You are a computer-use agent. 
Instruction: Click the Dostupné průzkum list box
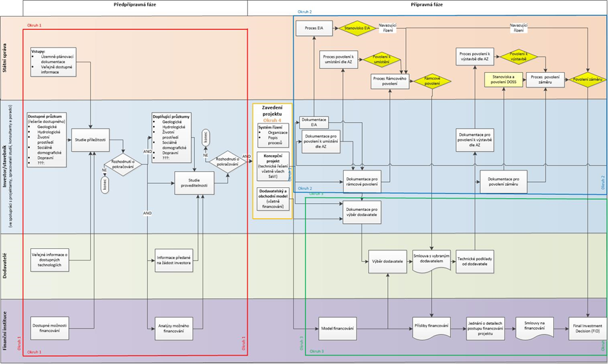click(x=46, y=140)
